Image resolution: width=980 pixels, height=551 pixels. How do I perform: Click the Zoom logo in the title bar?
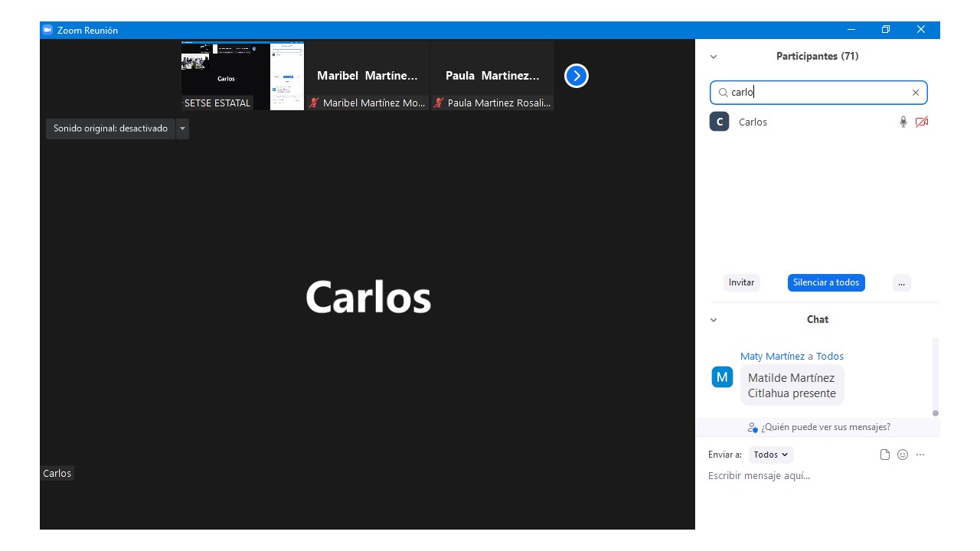(47, 30)
